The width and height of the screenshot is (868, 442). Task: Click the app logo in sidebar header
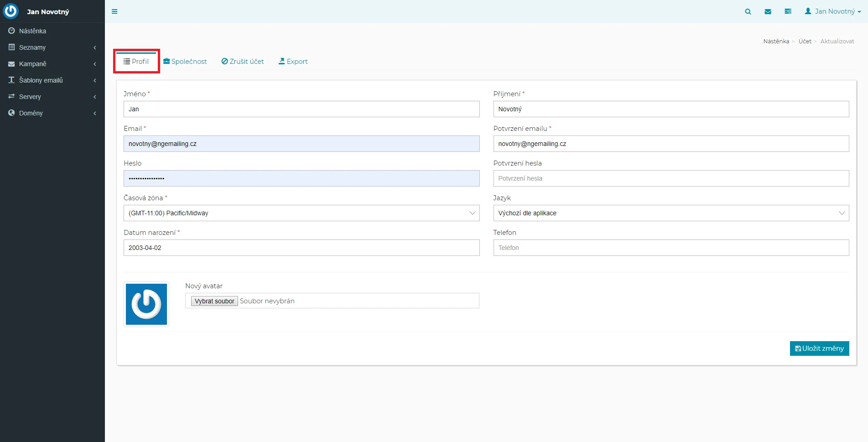(x=10, y=11)
